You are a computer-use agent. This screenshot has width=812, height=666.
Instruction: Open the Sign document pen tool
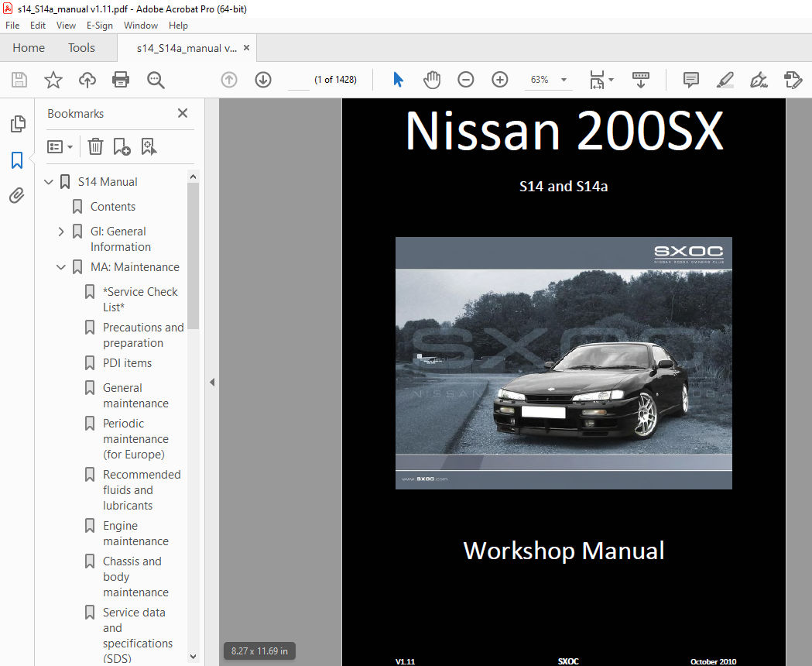(759, 80)
